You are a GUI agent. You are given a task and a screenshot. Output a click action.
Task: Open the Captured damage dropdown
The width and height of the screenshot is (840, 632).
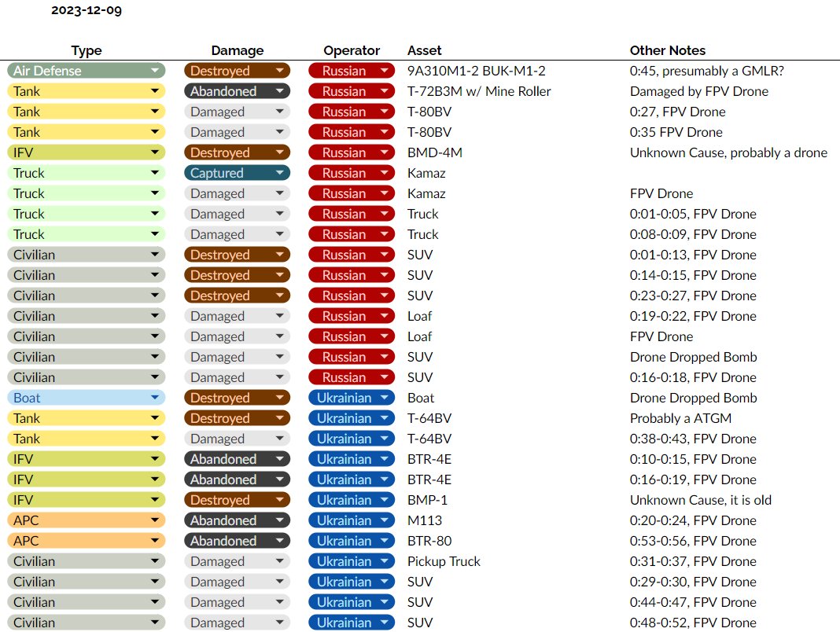[x=237, y=173]
